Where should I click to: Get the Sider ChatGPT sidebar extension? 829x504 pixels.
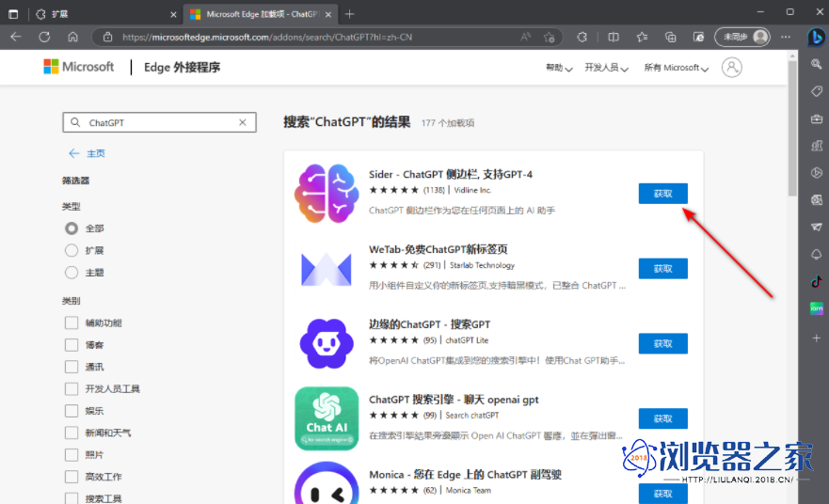(x=663, y=194)
